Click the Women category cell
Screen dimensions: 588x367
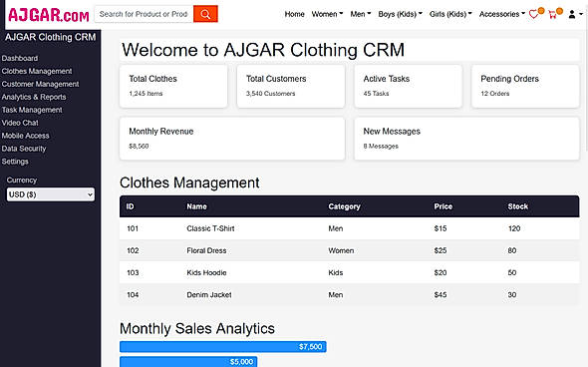341,250
